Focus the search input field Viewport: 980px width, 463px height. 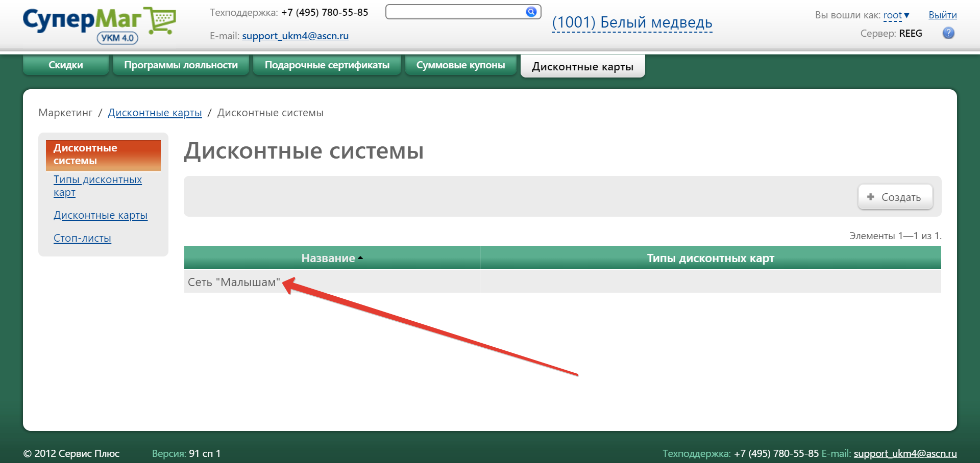pyautogui.click(x=454, y=12)
